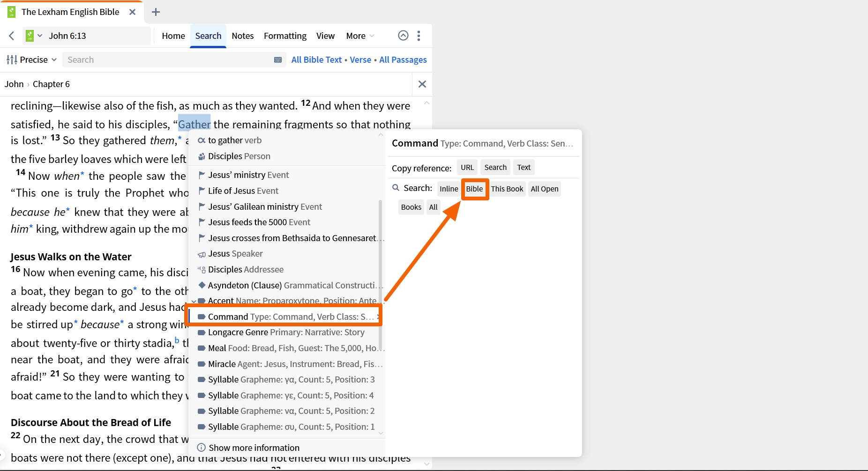
Task: Click the Books search button
Action: [411, 207]
